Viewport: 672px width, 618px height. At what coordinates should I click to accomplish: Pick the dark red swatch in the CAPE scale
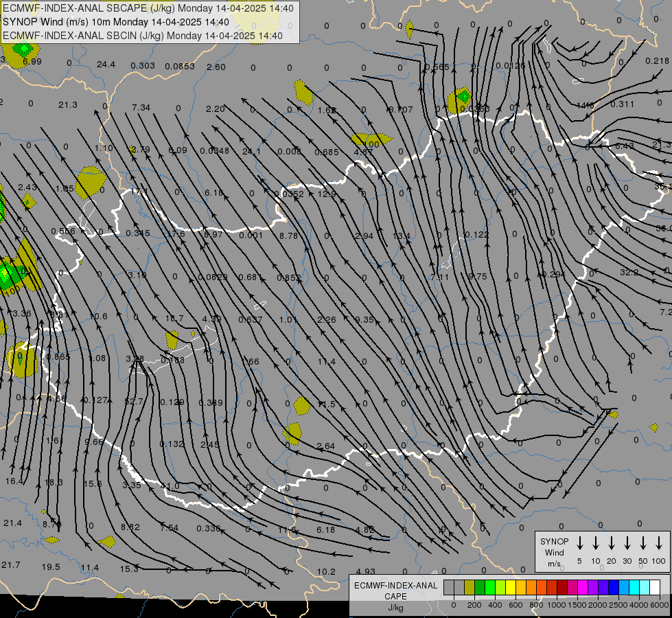pos(562,587)
